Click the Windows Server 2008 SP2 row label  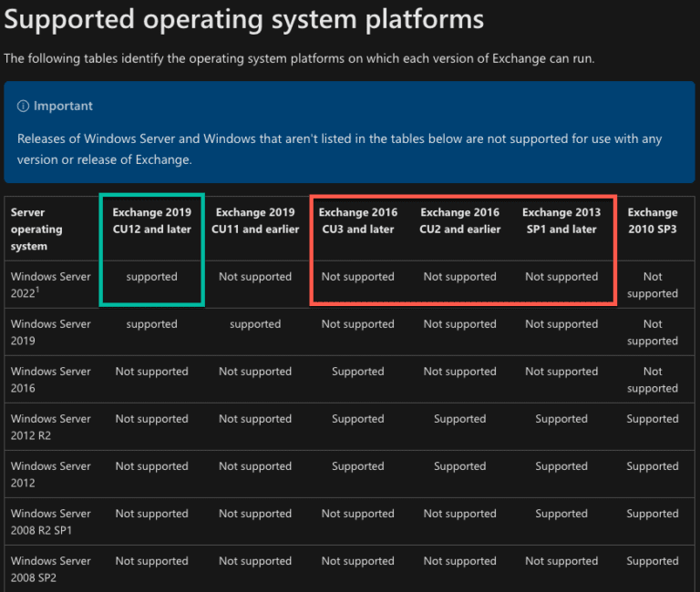point(50,569)
